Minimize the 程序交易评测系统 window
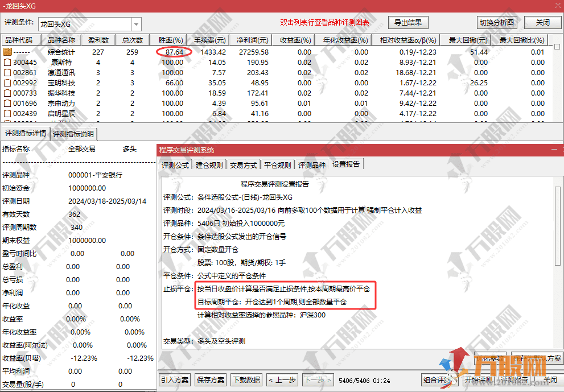Image resolution: width=564 pixels, height=392 pixels. (x=554, y=150)
